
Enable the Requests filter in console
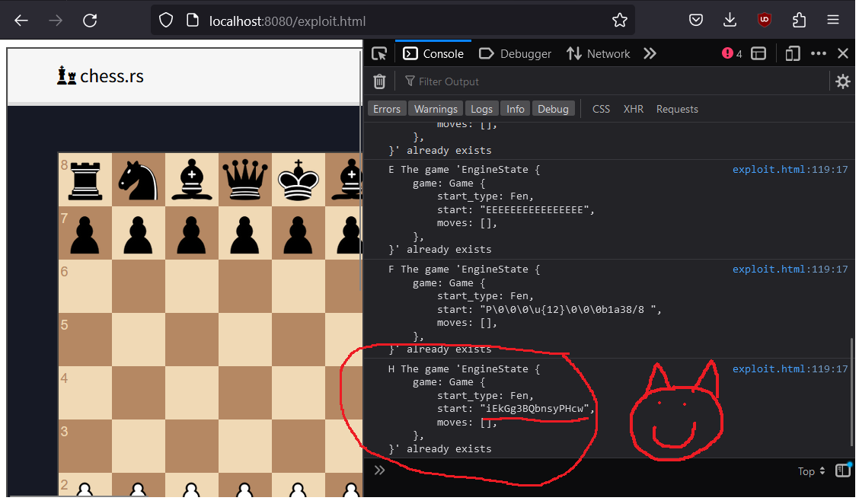pos(677,109)
